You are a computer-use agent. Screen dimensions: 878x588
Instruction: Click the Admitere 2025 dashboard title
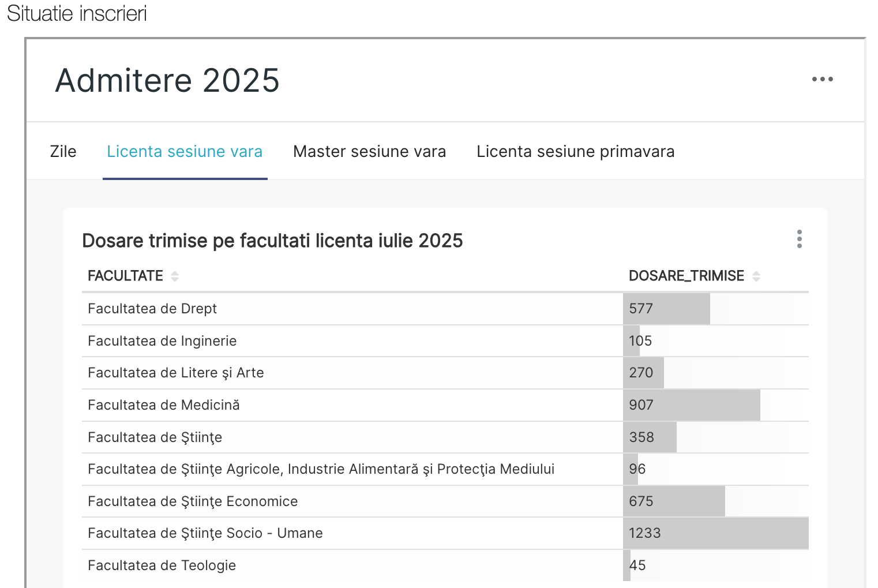[167, 80]
